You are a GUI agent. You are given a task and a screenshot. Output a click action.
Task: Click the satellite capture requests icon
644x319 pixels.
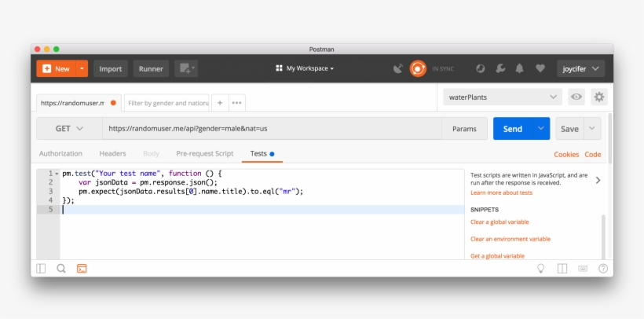coord(398,68)
